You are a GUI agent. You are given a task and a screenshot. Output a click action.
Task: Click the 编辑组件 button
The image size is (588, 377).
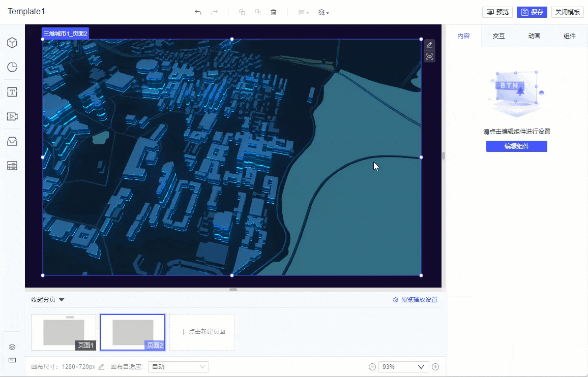coord(516,146)
